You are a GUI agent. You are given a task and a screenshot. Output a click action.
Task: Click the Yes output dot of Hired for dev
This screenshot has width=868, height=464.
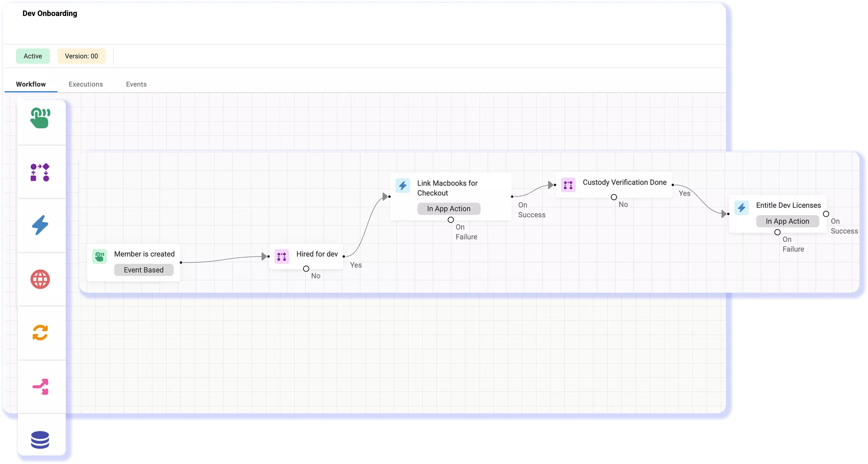click(x=344, y=256)
